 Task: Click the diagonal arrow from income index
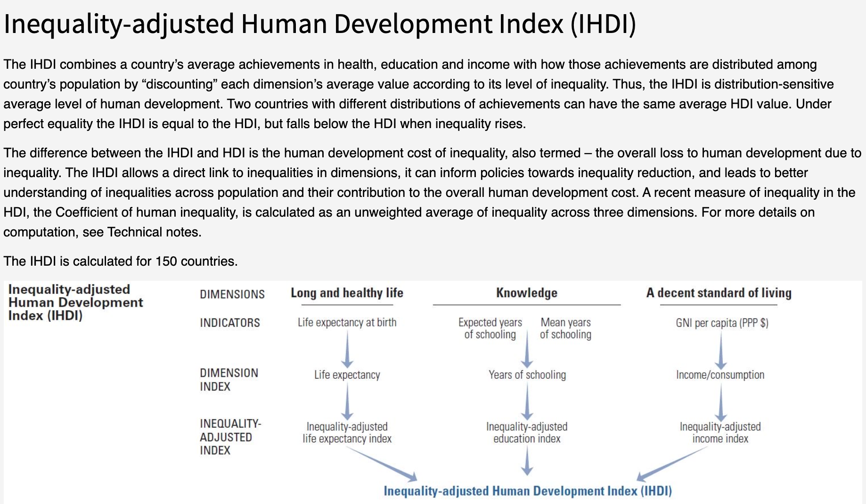672,464
